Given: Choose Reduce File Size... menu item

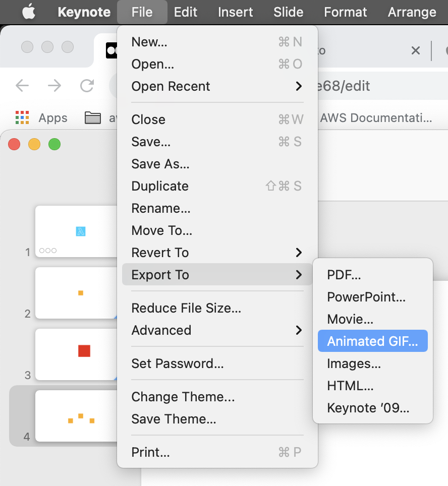Looking at the screenshot, I should point(217,308).
